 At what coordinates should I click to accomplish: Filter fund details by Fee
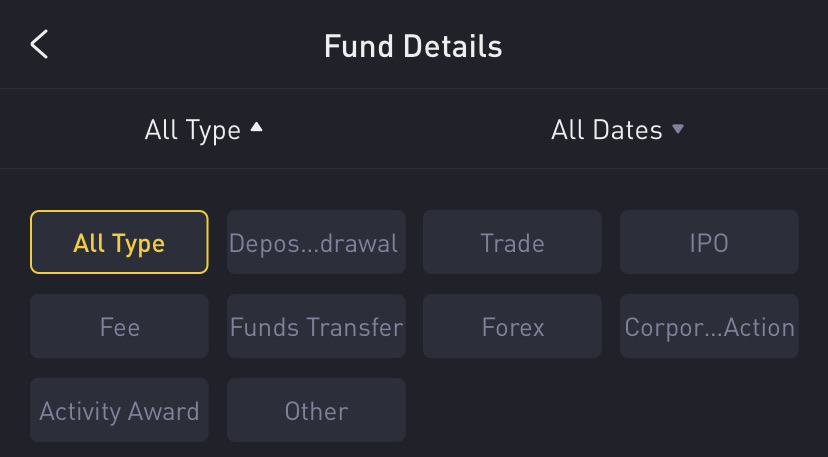[x=119, y=326]
